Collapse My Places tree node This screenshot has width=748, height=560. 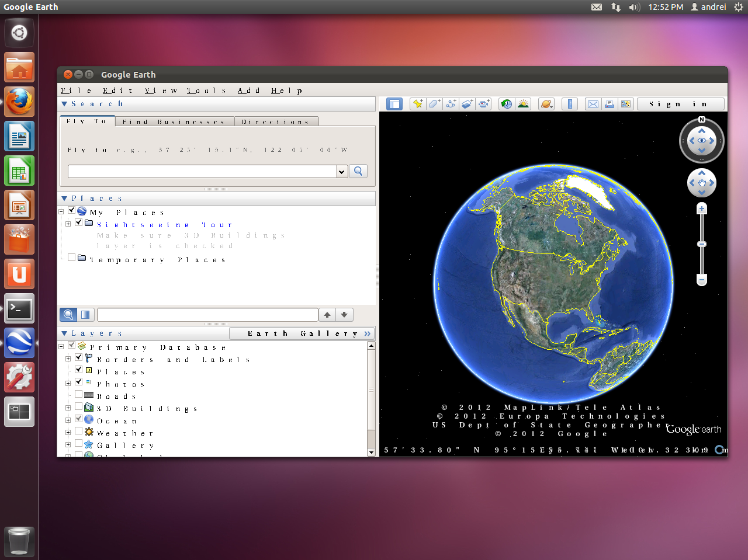click(x=61, y=211)
